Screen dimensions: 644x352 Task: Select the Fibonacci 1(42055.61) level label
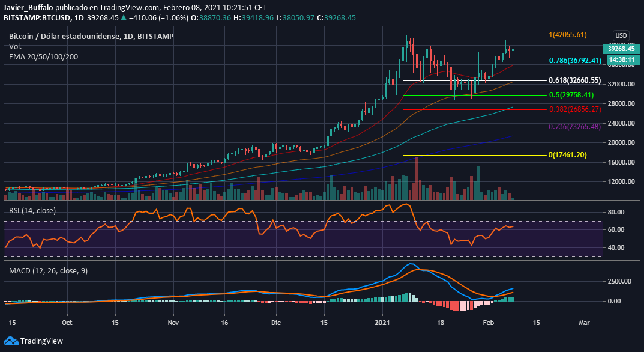pos(568,35)
